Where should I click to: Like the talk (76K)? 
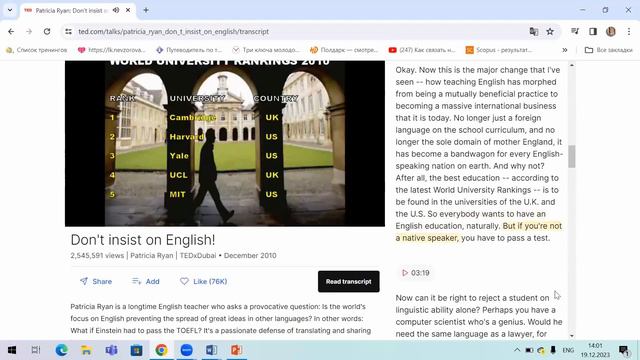click(204, 281)
